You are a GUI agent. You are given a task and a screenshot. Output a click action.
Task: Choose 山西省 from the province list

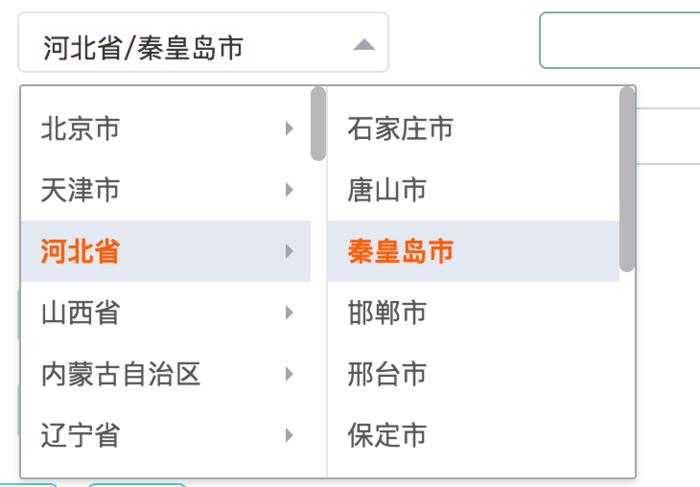(81, 313)
